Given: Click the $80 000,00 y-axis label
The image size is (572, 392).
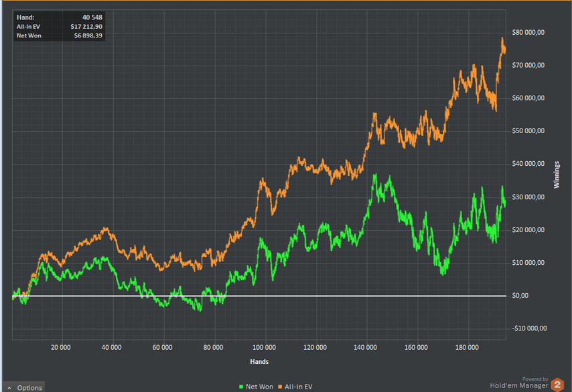Looking at the screenshot, I should (x=529, y=32).
